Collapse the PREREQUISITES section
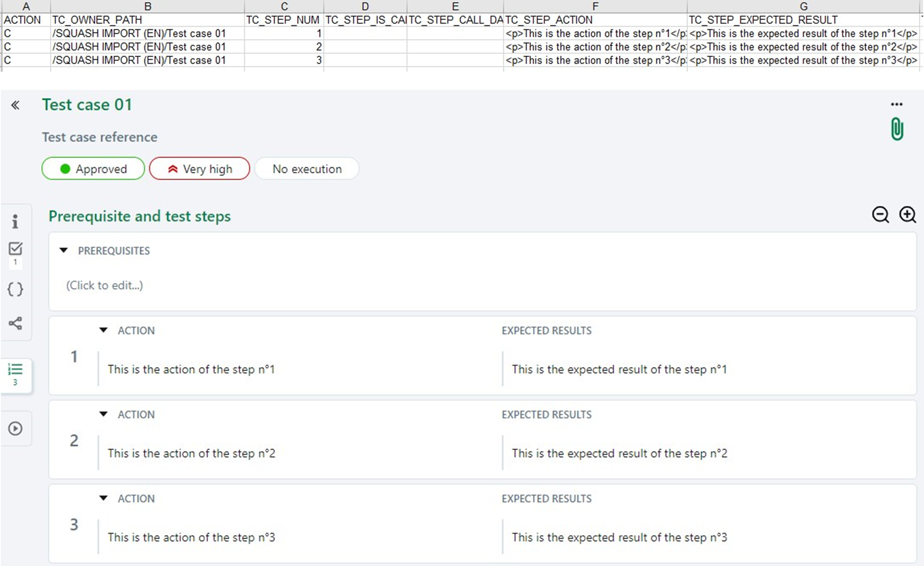 coord(64,251)
